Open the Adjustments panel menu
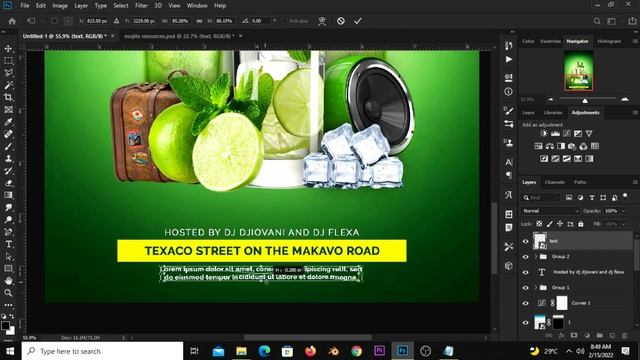 (635, 112)
